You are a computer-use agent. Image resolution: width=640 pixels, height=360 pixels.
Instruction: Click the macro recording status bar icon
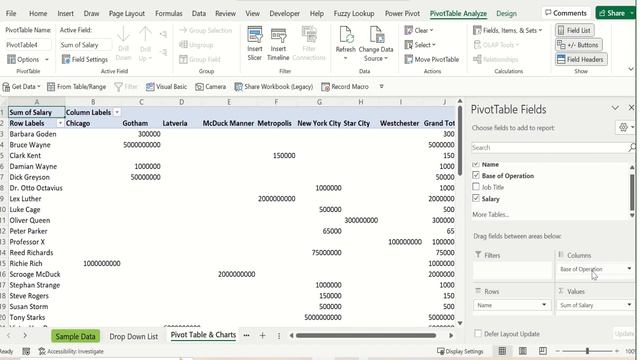pos(26,351)
